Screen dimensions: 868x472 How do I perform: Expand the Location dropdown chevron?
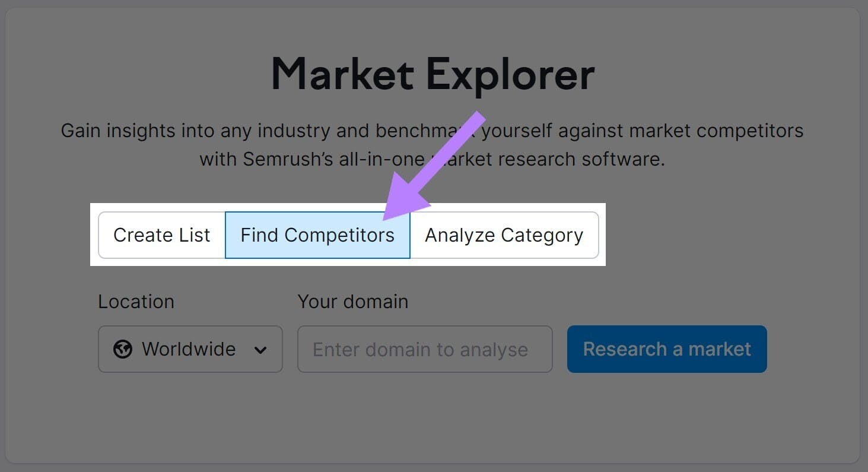click(x=260, y=350)
